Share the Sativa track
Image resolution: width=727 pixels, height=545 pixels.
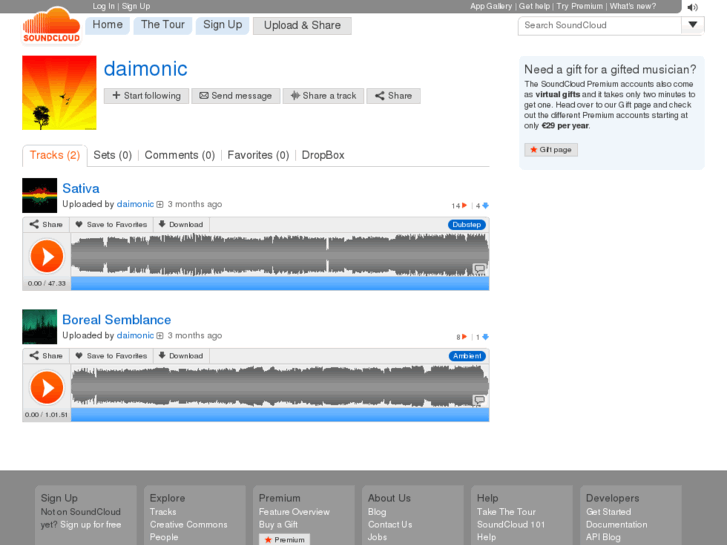point(46,224)
